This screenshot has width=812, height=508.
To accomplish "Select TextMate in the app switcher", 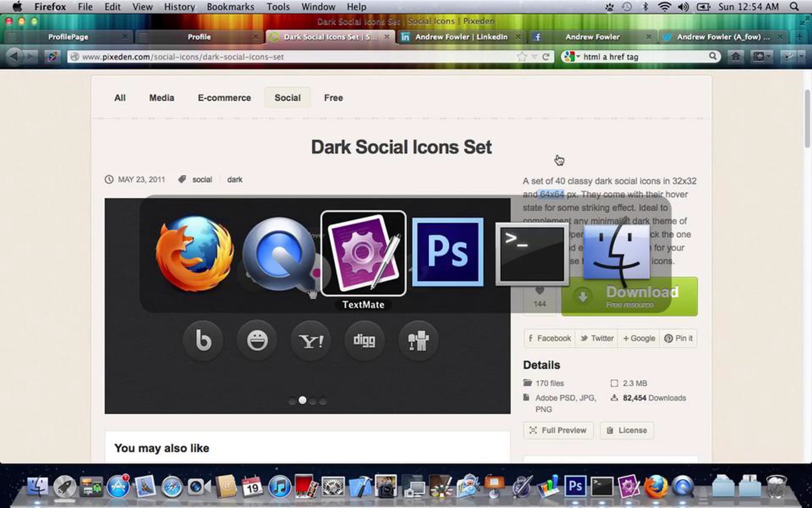I will (363, 253).
